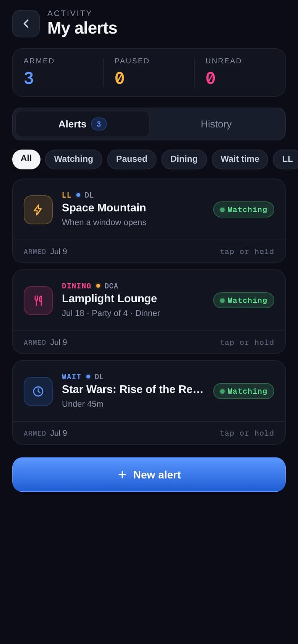Screen dimensions: 298x644
Task: Tap the clock icon for Star Wars alert
Action: click(38, 391)
